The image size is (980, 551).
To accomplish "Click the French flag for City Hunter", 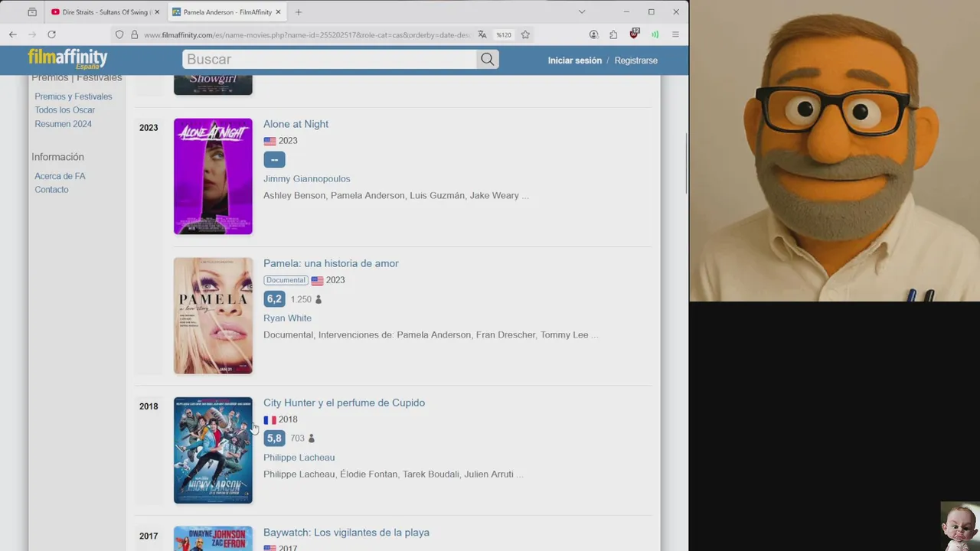I will click(269, 420).
